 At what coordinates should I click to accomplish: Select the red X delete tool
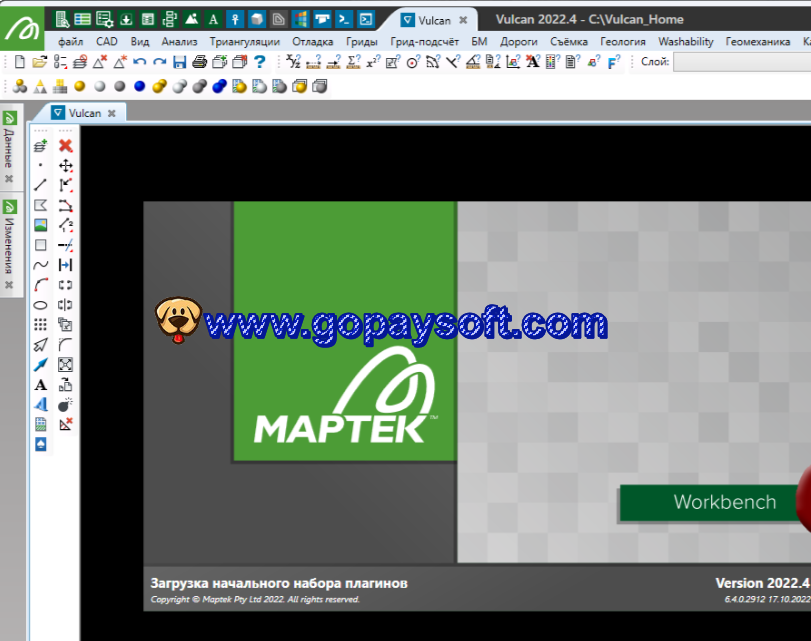[x=66, y=145]
